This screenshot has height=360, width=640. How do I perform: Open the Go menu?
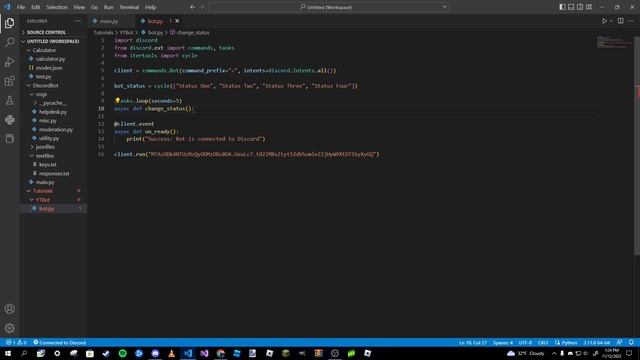pyautogui.click(x=94, y=7)
